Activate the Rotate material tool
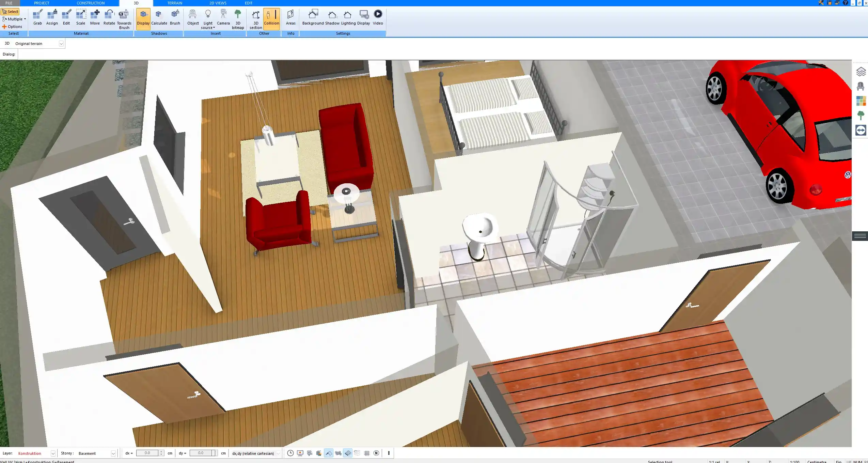This screenshot has width=868, height=463. coord(109,17)
